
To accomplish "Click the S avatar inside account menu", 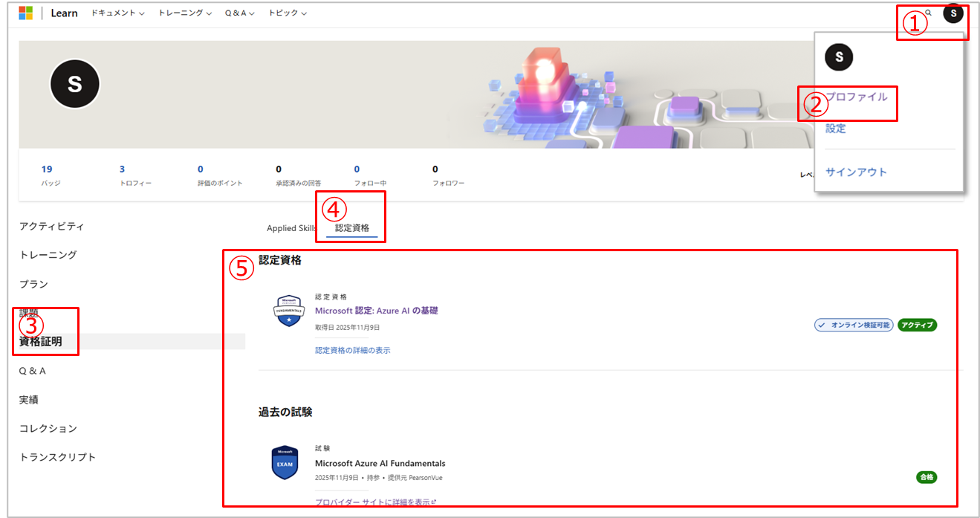I will [x=839, y=56].
